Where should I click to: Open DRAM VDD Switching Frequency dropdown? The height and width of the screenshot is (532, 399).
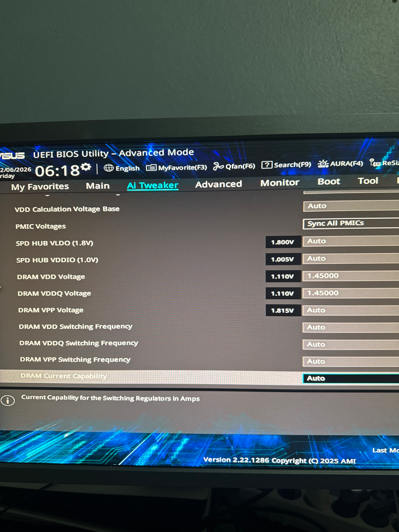point(351,327)
